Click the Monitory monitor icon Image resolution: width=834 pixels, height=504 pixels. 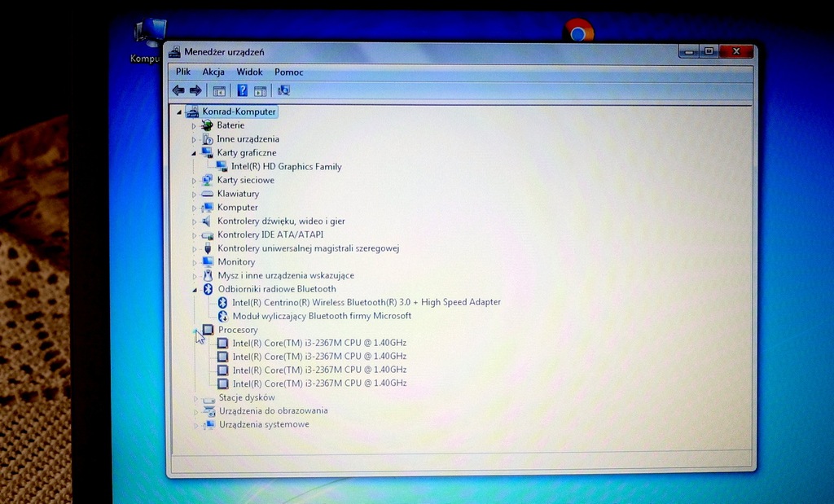pyautogui.click(x=208, y=261)
